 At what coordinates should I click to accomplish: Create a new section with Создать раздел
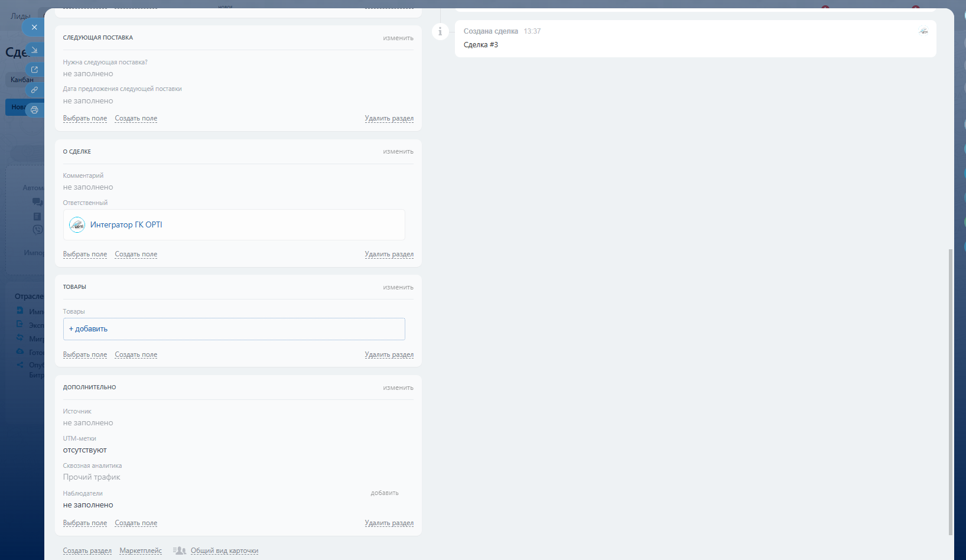click(x=87, y=551)
